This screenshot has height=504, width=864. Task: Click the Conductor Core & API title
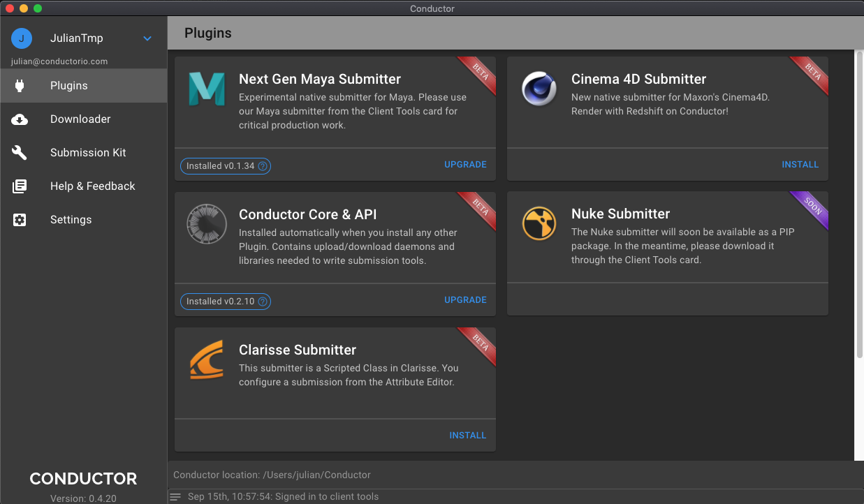pos(308,214)
